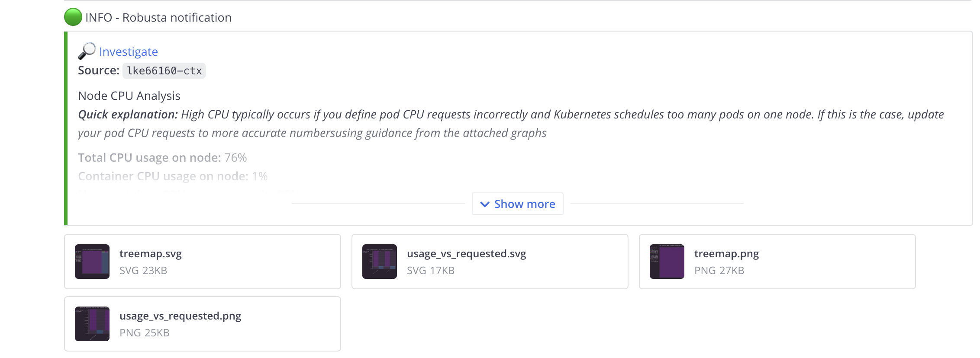Click the PNG 25KB size label

(x=145, y=333)
